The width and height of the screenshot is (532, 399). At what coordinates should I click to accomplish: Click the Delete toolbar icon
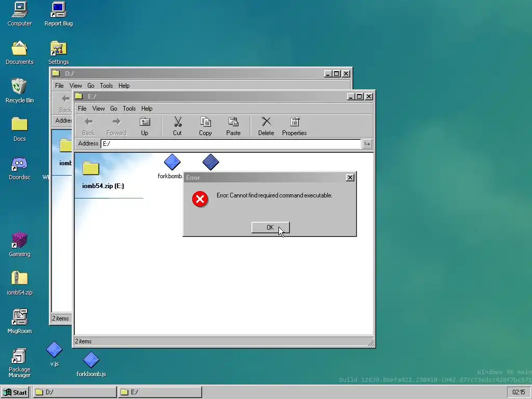tap(266, 126)
